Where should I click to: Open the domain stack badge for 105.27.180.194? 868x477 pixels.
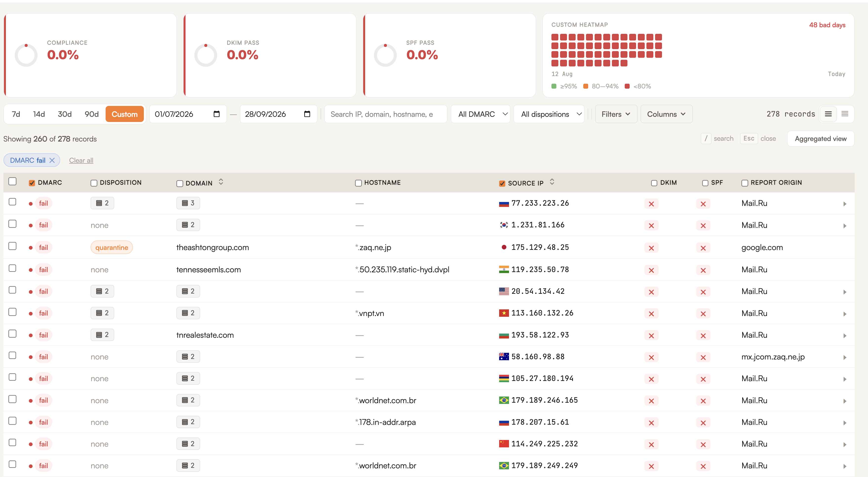pyautogui.click(x=188, y=378)
